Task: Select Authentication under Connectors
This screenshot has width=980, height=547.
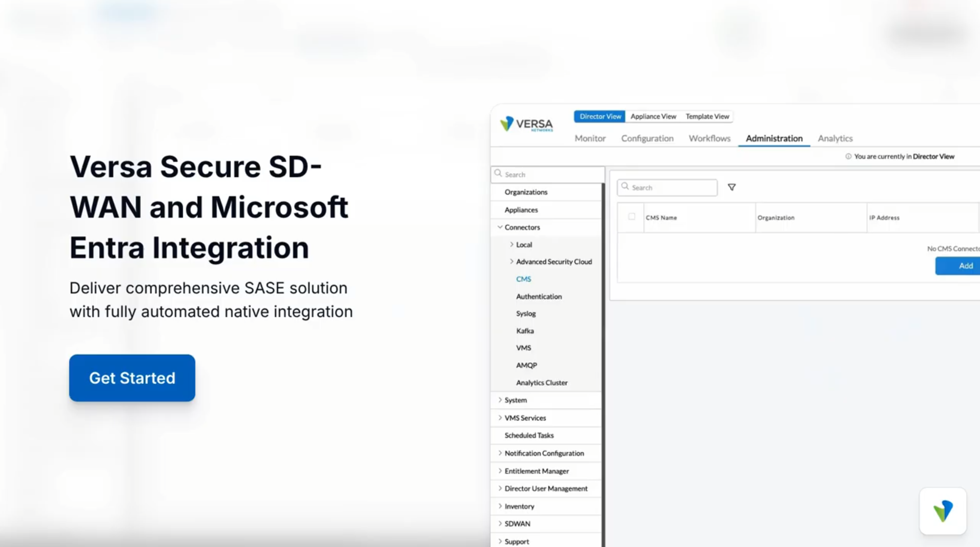Action: click(539, 297)
